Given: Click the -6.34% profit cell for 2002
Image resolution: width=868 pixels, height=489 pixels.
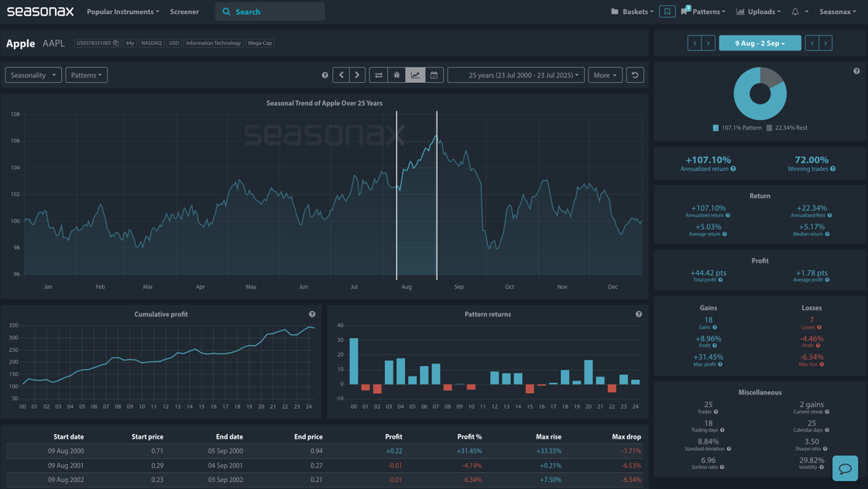Looking at the screenshot, I should point(472,480).
